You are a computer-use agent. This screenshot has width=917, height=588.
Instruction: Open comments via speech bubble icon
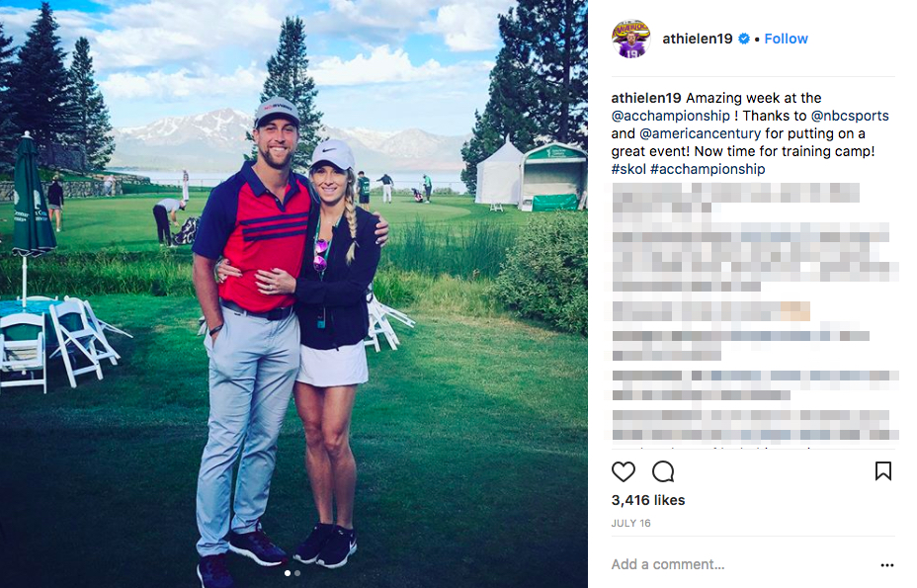click(x=663, y=471)
